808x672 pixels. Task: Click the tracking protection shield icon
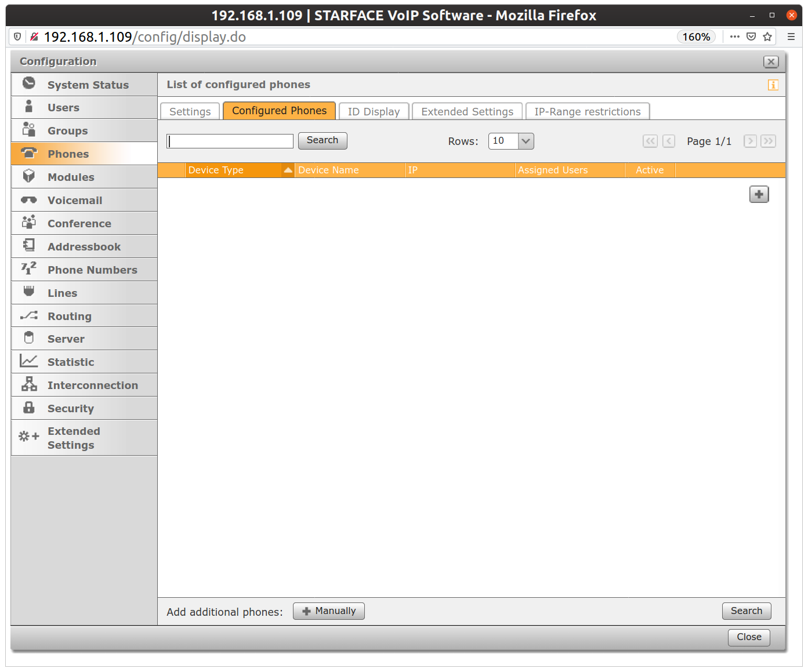17,37
